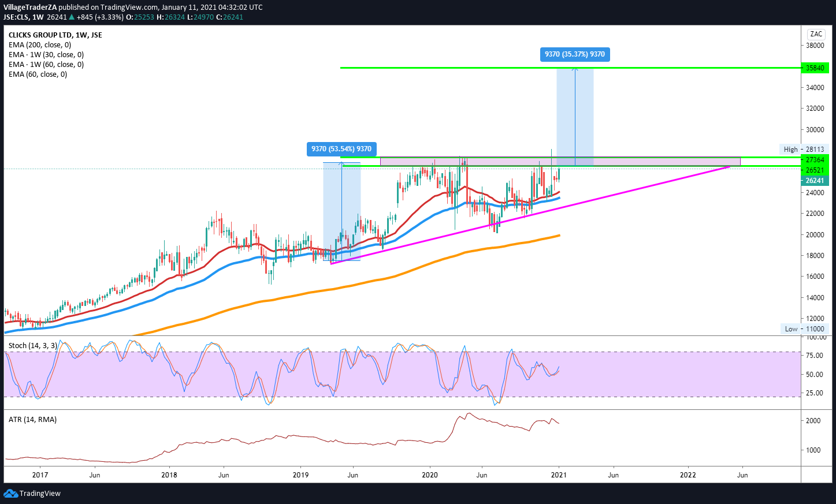836x504 pixels.
Task: Click the Low 11000 marker label
Action: (x=804, y=328)
